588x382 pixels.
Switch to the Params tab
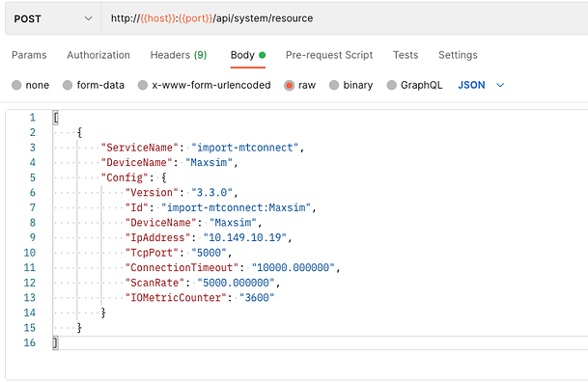point(29,55)
